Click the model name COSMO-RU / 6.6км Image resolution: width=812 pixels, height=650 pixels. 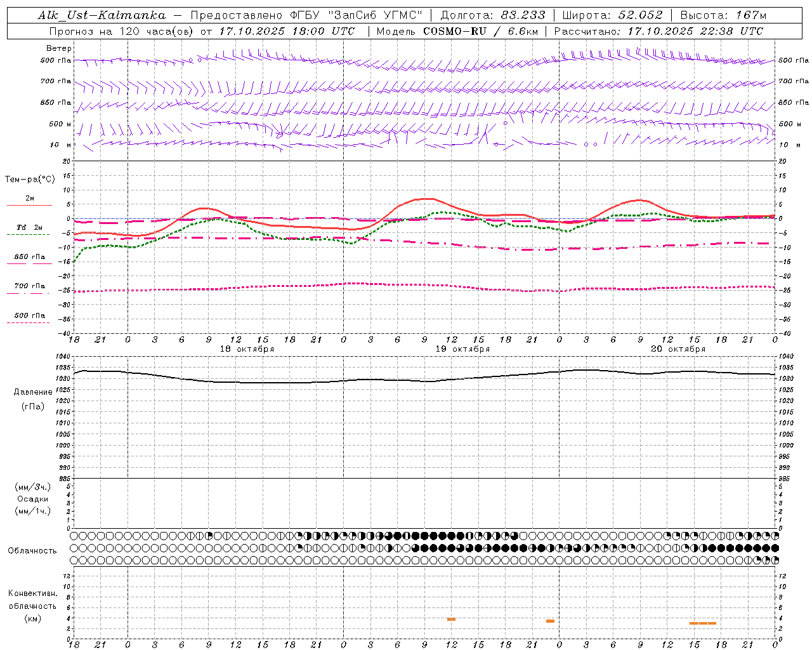482,31
